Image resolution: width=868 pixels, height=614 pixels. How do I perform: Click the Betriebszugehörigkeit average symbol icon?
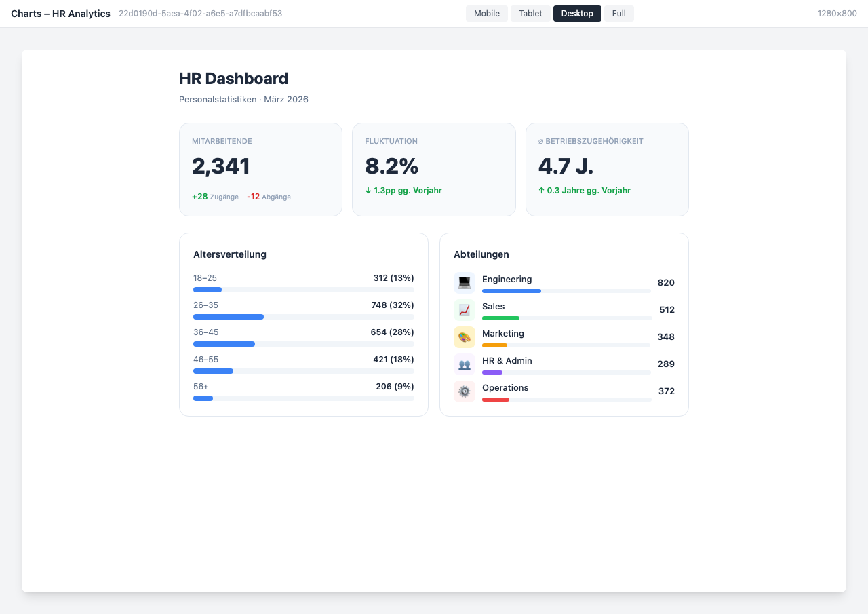click(540, 141)
